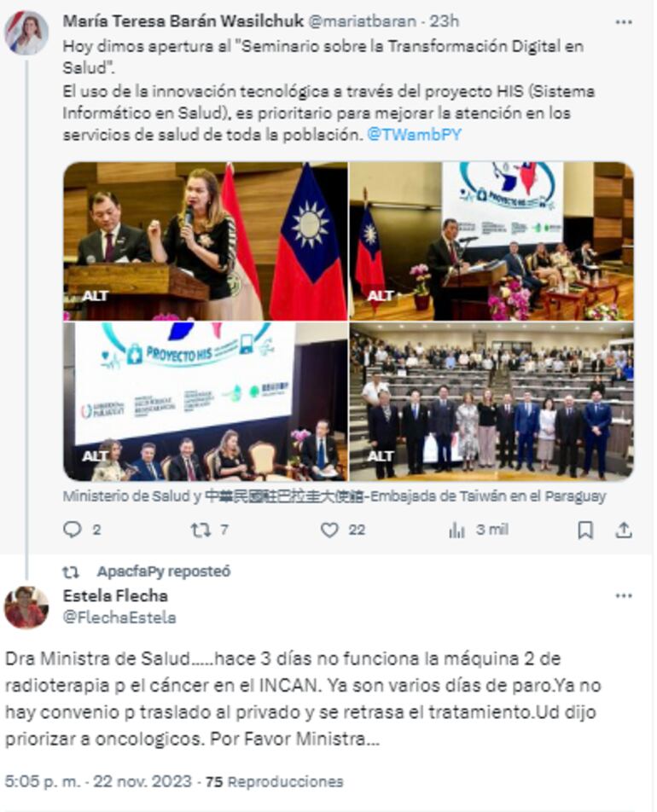
Task: Like the tweet with the heart icon
Action: pos(329,529)
